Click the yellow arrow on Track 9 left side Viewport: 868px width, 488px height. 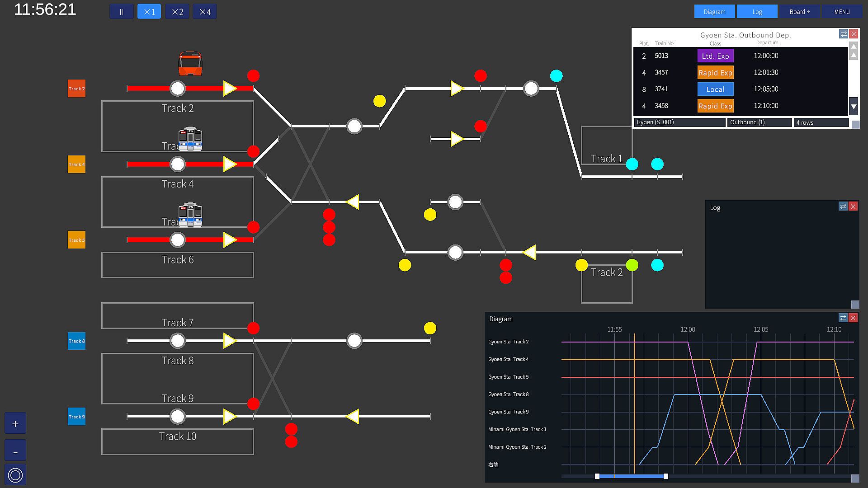(230, 416)
